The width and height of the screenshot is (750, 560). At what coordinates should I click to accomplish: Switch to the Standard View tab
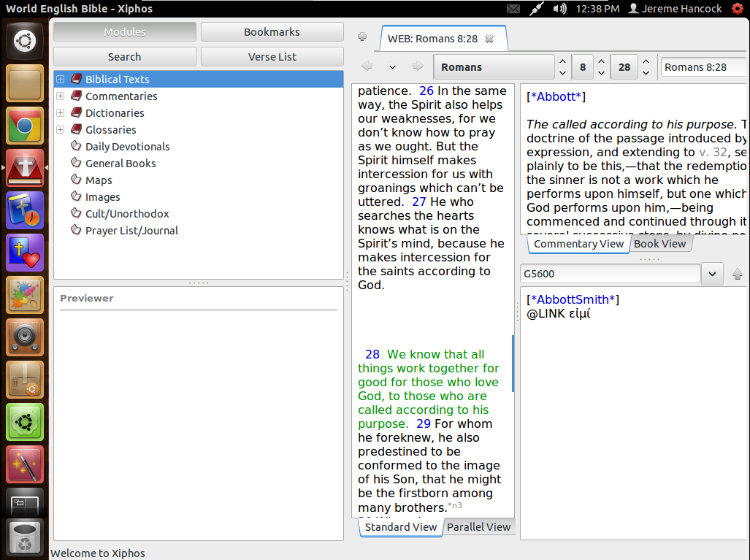401,527
